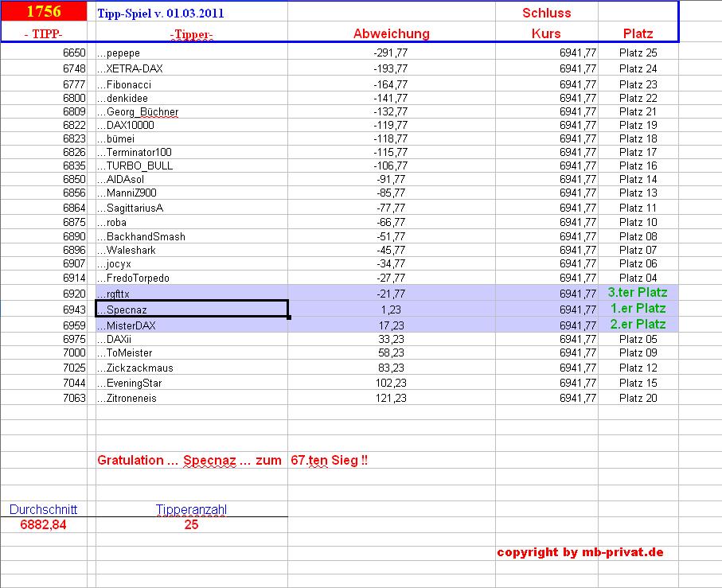Viewport: 722px width, 588px height.
Task: Select the ...DAXii cell
Action: [x=192, y=339]
